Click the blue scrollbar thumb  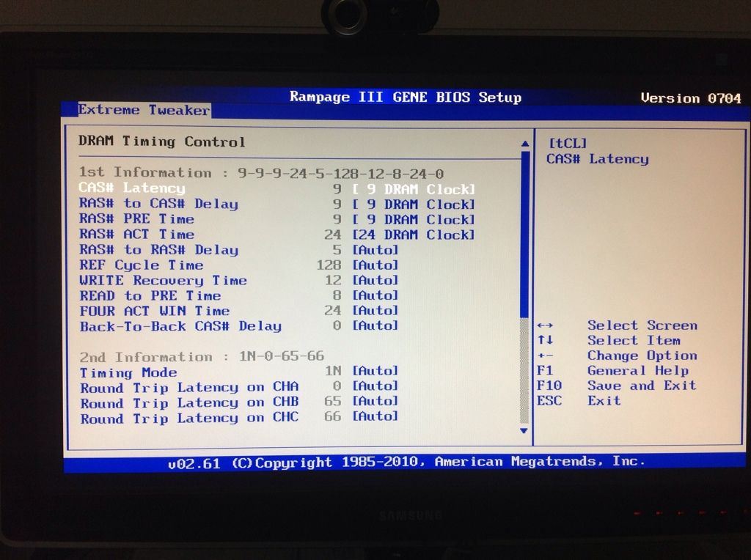[x=524, y=234]
